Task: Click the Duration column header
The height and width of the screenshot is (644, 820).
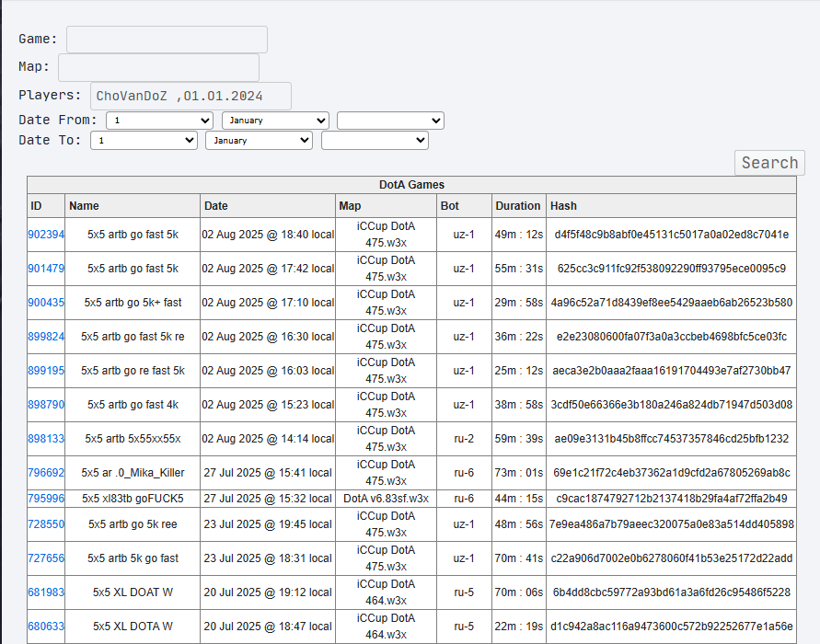Action: pos(519,206)
